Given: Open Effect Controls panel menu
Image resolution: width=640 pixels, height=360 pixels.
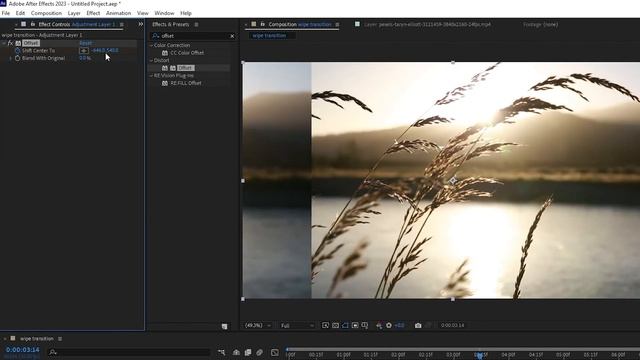Looking at the screenshot, I should [x=122, y=24].
